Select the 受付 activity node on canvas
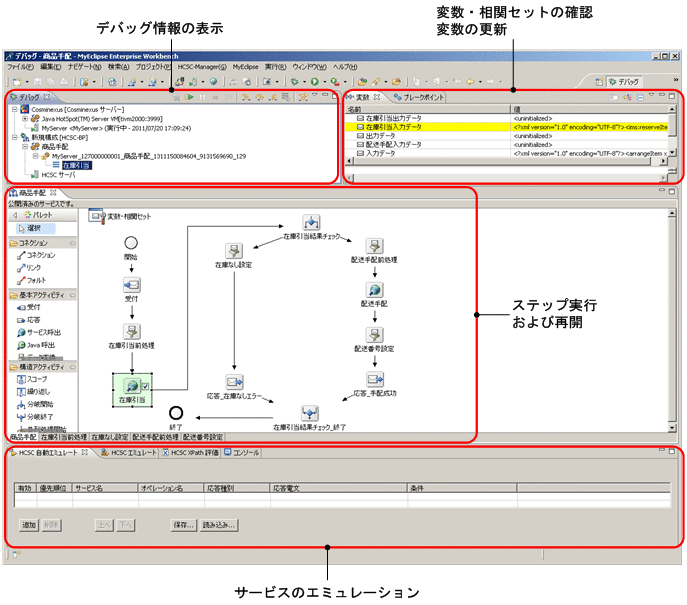 pyautogui.click(x=131, y=285)
